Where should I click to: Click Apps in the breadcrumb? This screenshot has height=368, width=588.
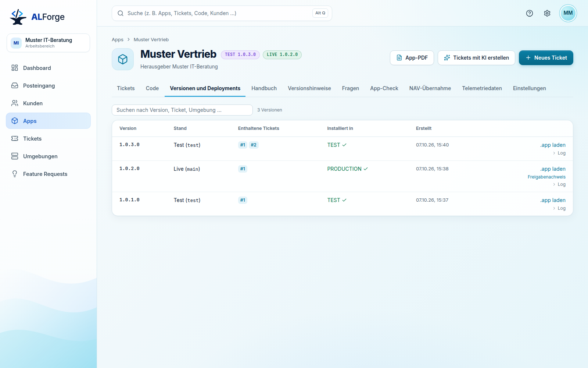118,40
